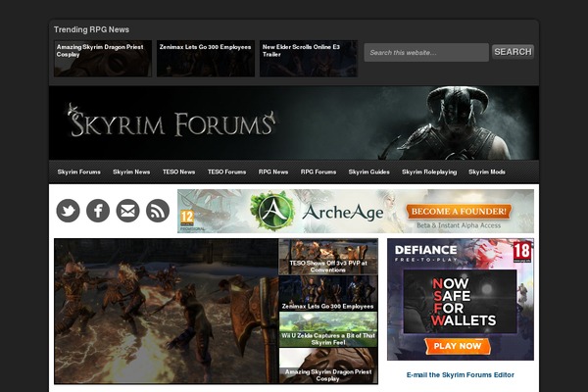588x392 pixels.
Task: Open Skyrim Guides menu item
Action: 368,171
